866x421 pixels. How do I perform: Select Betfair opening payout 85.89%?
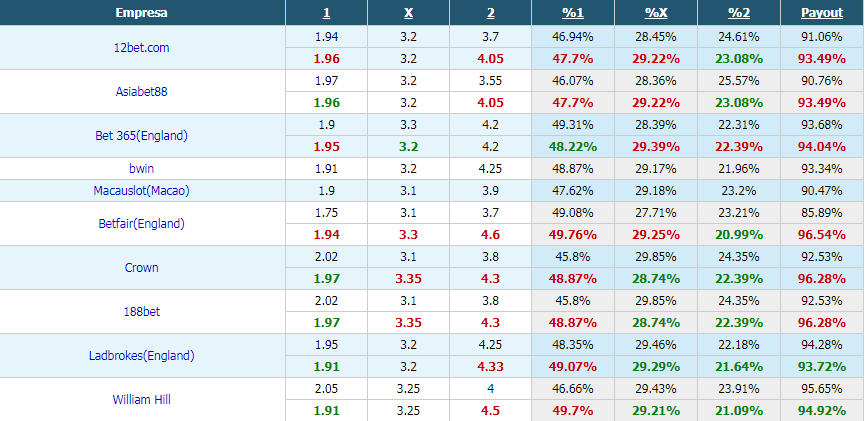click(822, 213)
